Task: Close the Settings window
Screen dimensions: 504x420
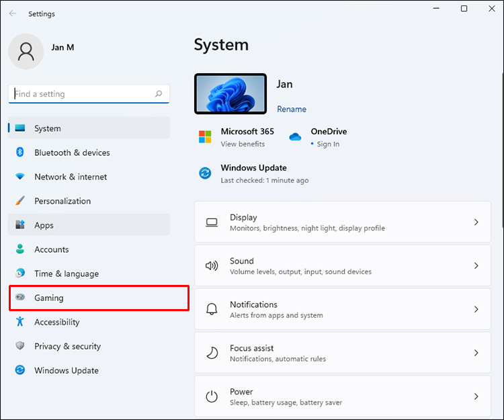Action: 492,8
